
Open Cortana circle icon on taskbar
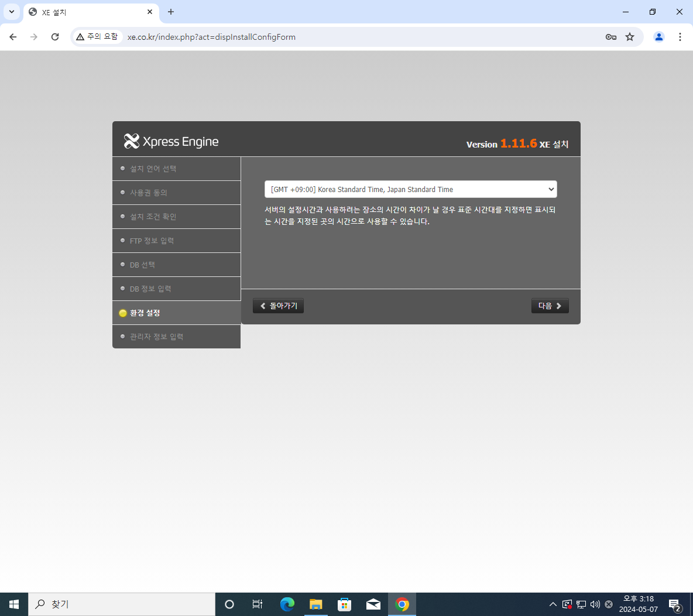[x=229, y=604]
